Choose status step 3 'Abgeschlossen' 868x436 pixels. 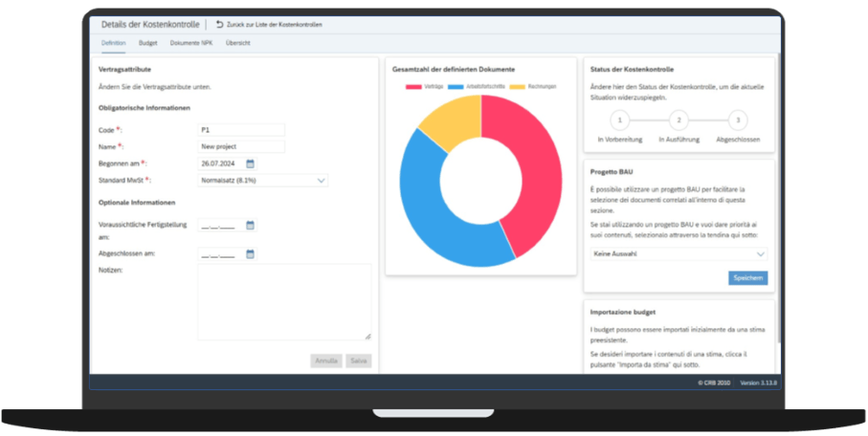737,120
